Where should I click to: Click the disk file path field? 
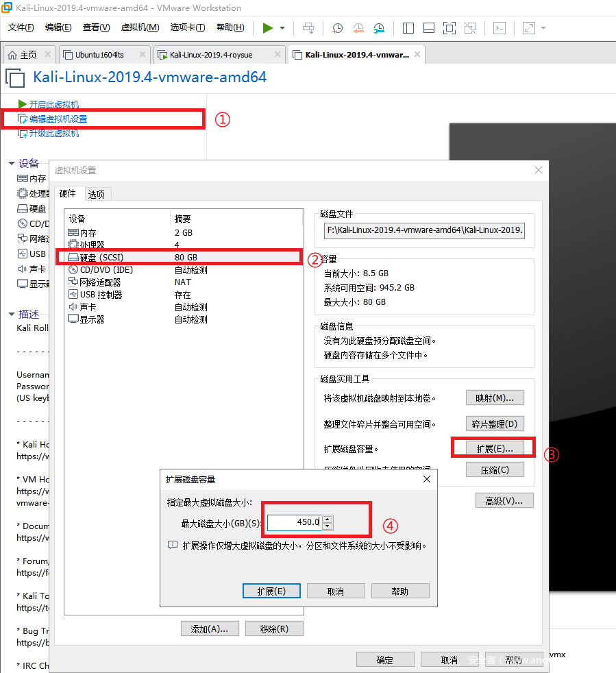coord(425,230)
